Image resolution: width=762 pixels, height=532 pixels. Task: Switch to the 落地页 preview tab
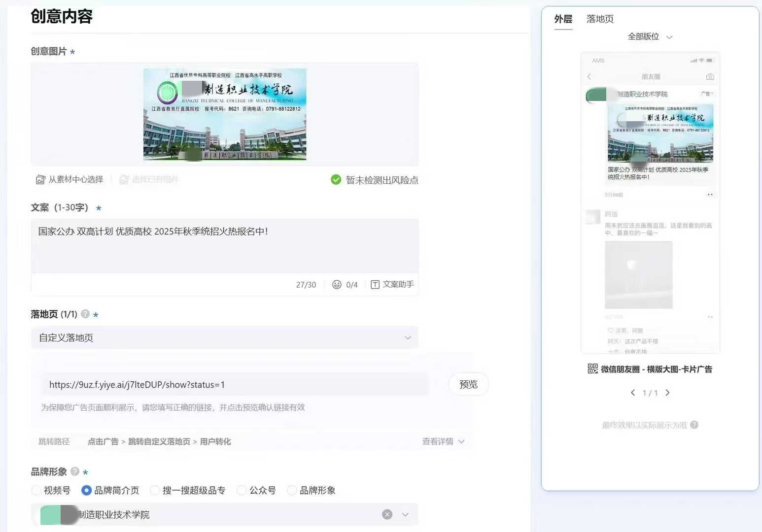[600, 19]
